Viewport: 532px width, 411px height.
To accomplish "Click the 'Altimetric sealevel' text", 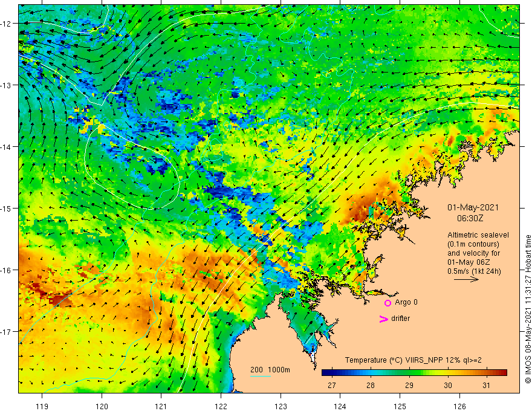I will [478, 235].
